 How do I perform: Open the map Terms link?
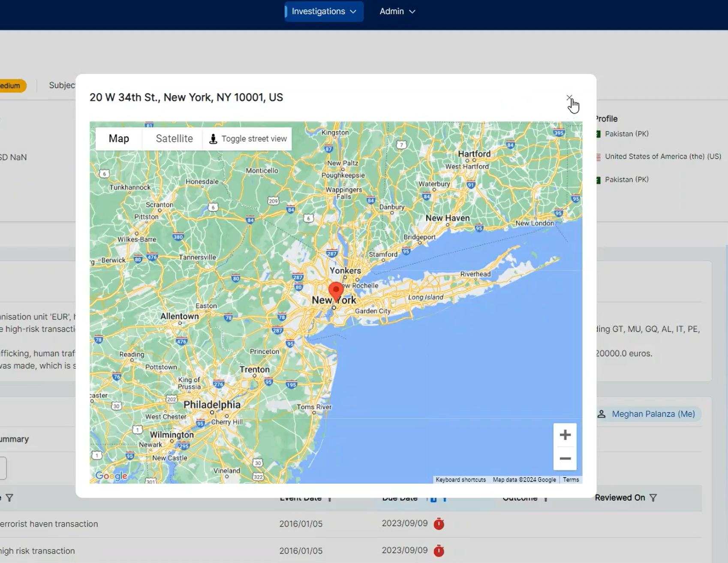(571, 479)
